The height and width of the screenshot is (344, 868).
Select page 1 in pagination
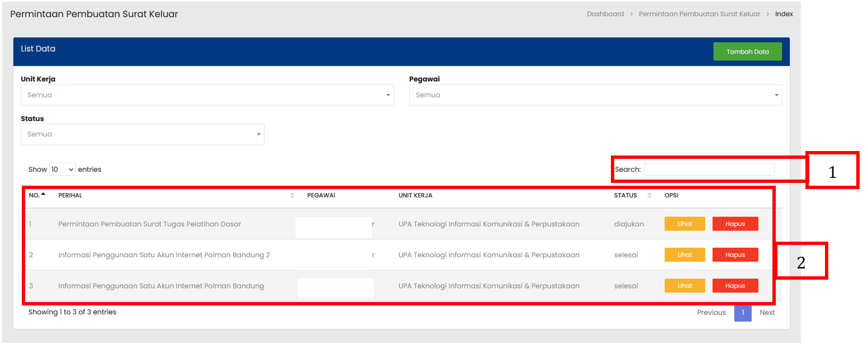pyautogui.click(x=742, y=313)
